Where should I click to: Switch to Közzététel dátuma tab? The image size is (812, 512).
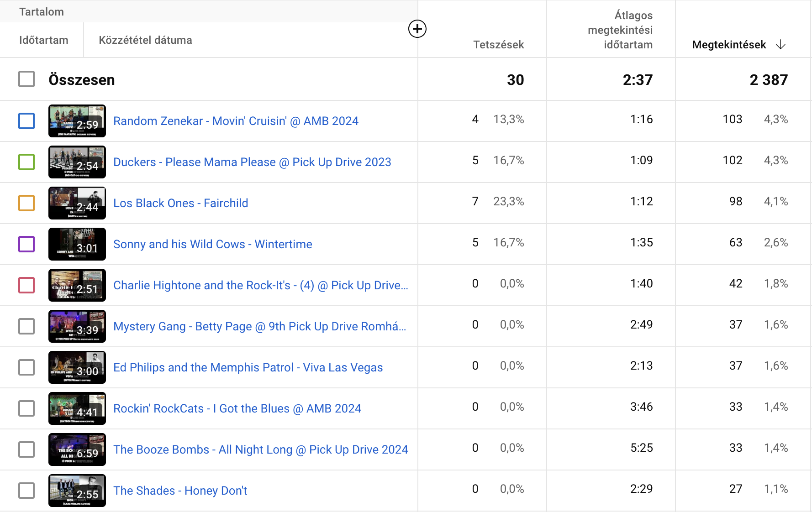145,40
